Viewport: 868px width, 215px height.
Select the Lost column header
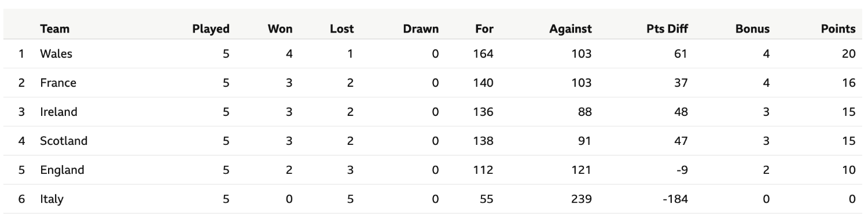click(x=341, y=28)
